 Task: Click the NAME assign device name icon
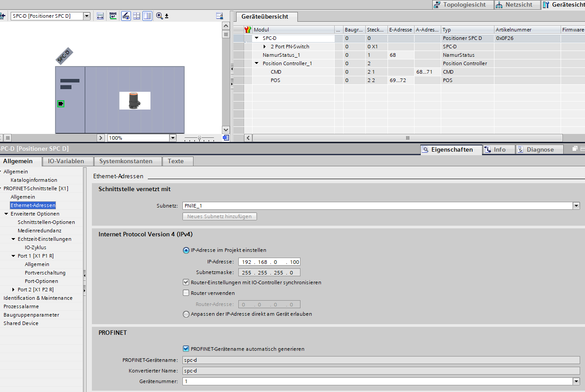click(113, 16)
